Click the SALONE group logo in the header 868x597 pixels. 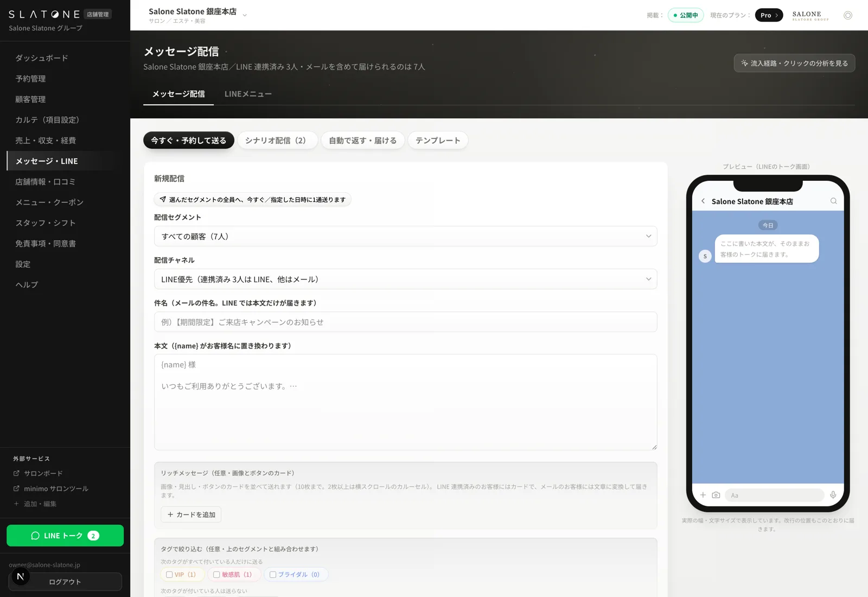pos(810,15)
